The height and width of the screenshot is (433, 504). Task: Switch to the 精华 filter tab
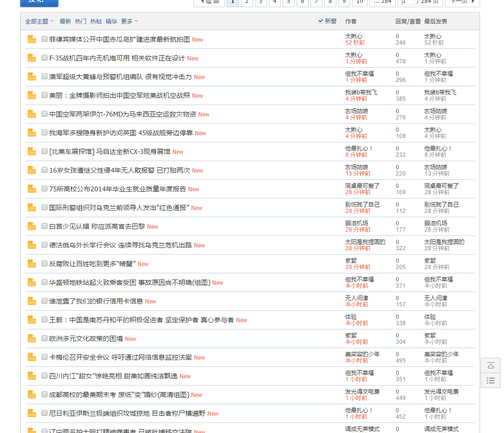(111, 22)
